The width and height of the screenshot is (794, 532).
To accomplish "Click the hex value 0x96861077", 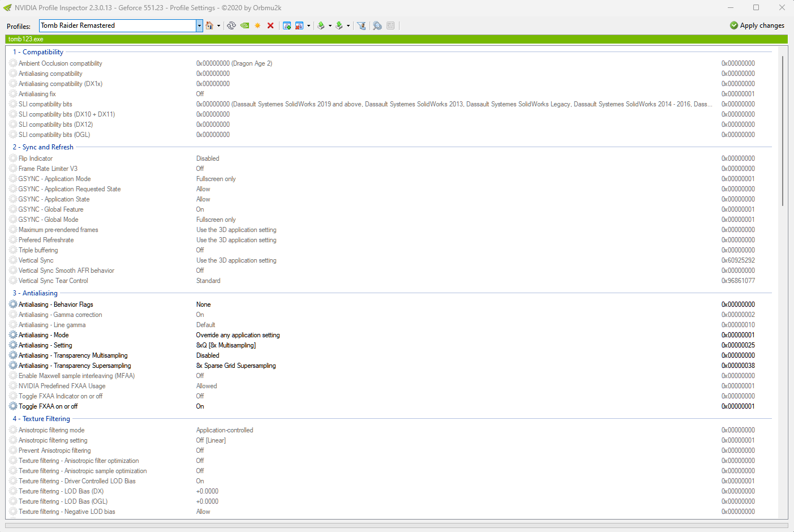I will 738,281.
